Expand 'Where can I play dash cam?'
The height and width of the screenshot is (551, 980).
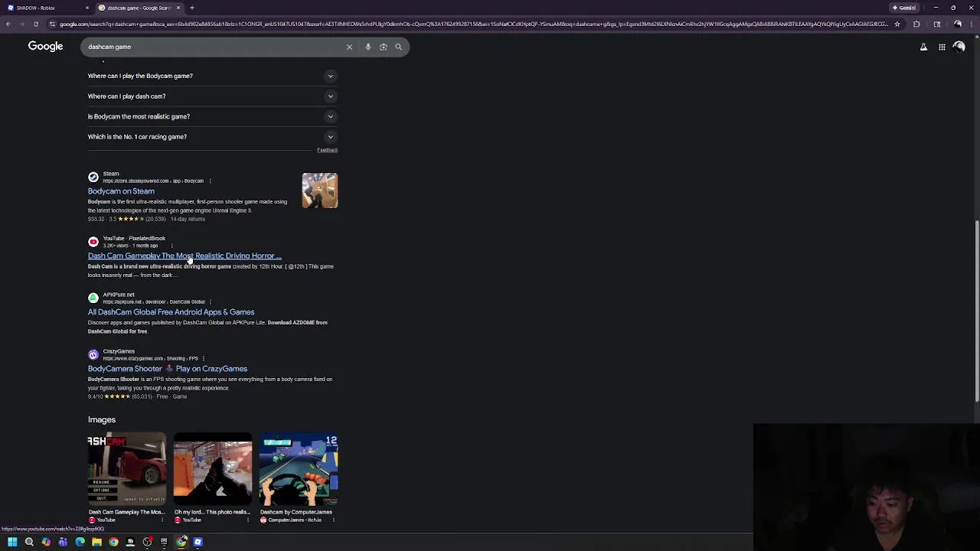212,96
